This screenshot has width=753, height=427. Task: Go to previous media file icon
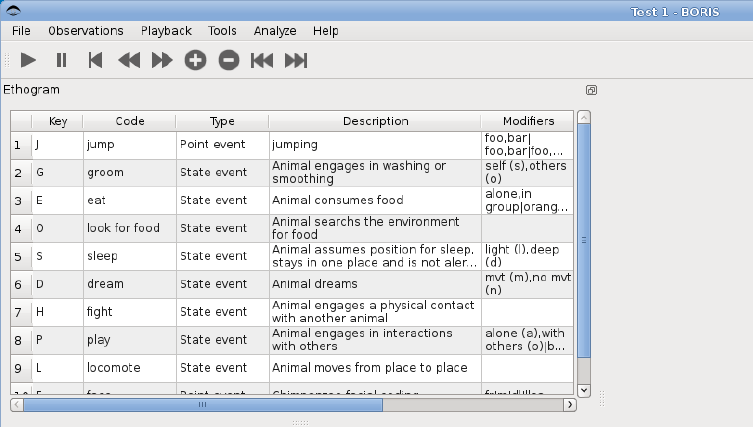click(262, 61)
